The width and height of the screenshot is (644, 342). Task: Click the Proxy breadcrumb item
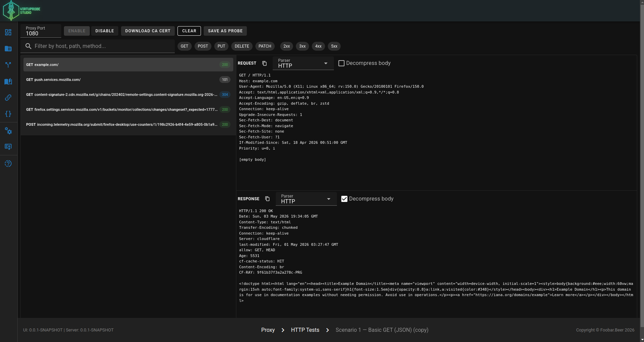pyautogui.click(x=268, y=330)
